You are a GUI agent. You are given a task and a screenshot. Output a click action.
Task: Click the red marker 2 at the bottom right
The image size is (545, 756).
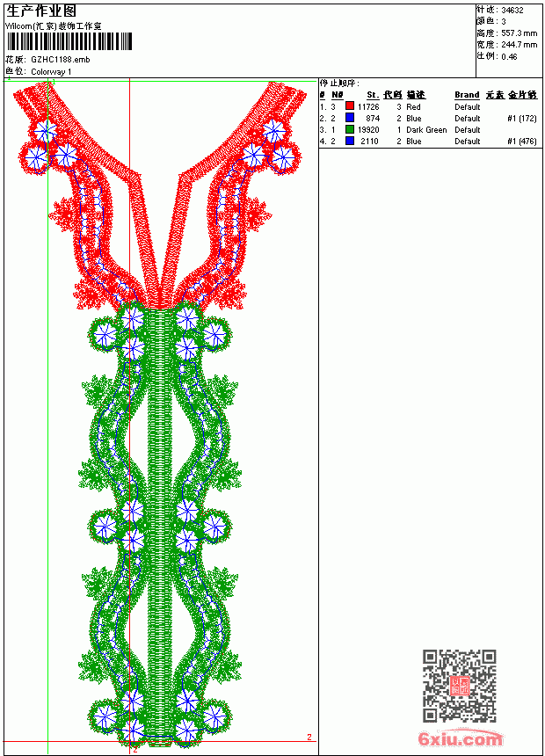(x=309, y=737)
